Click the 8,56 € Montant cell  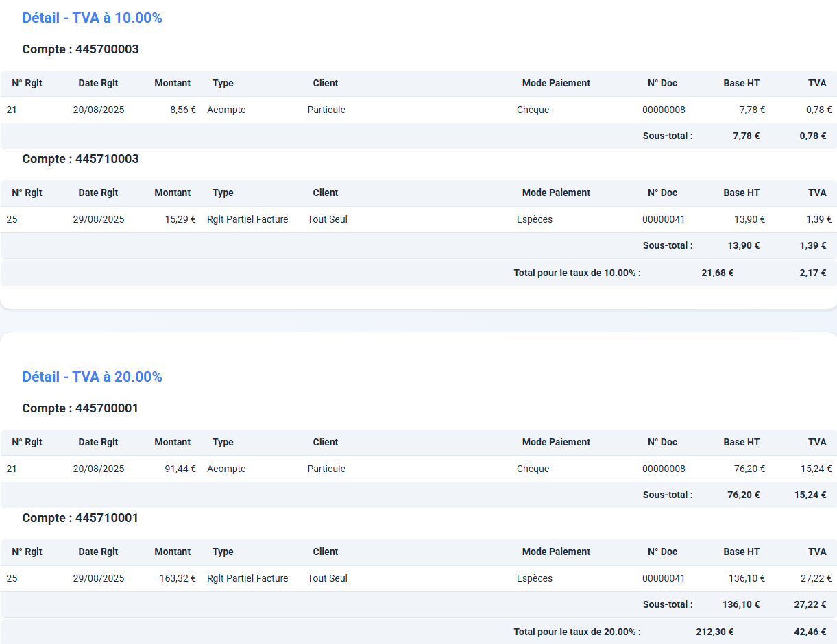[x=182, y=110]
